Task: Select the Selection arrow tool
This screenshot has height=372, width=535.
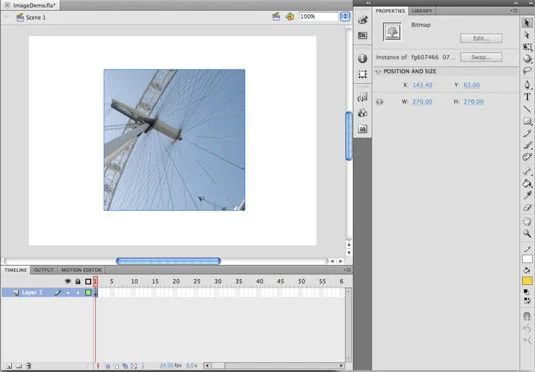Action: (527, 23)
